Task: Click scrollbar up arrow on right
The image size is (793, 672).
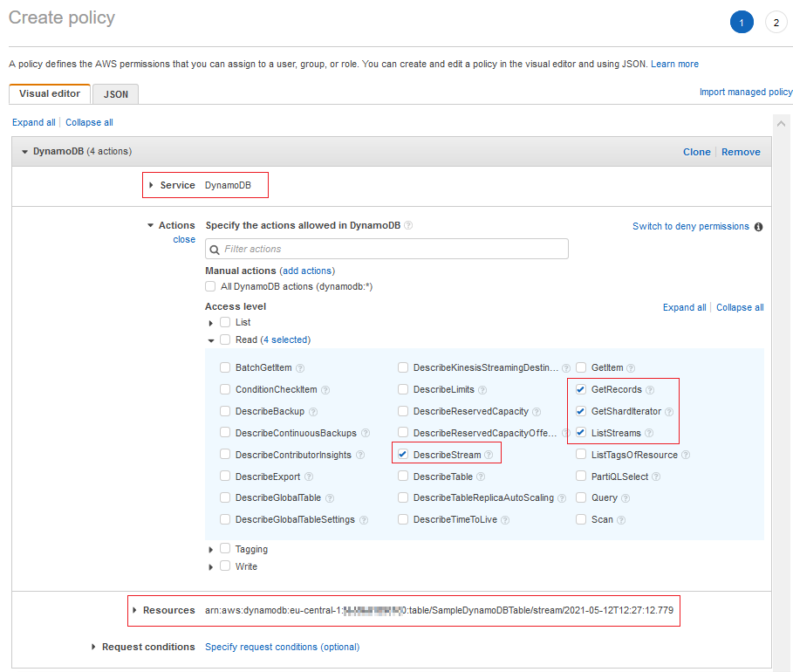Action: [781, 123]
